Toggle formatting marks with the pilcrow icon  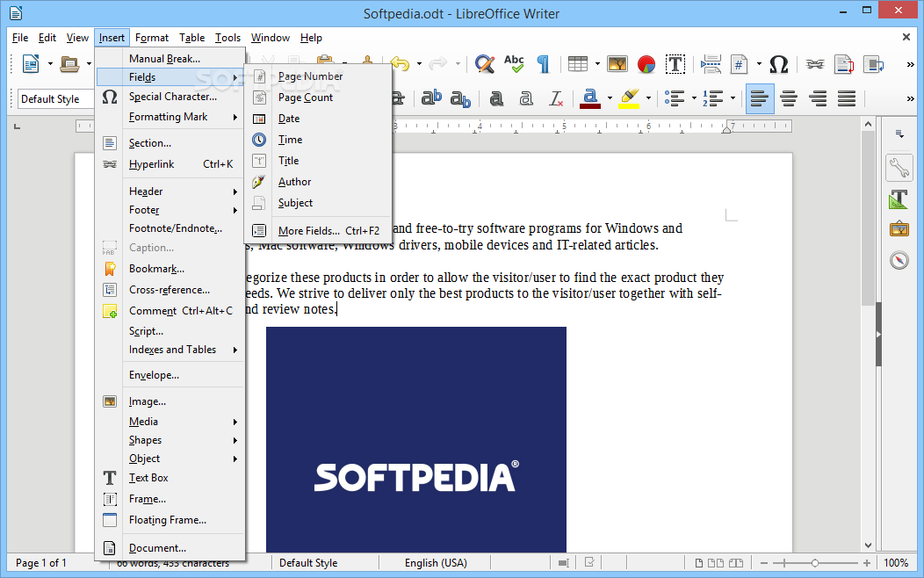tap(543, 63)
